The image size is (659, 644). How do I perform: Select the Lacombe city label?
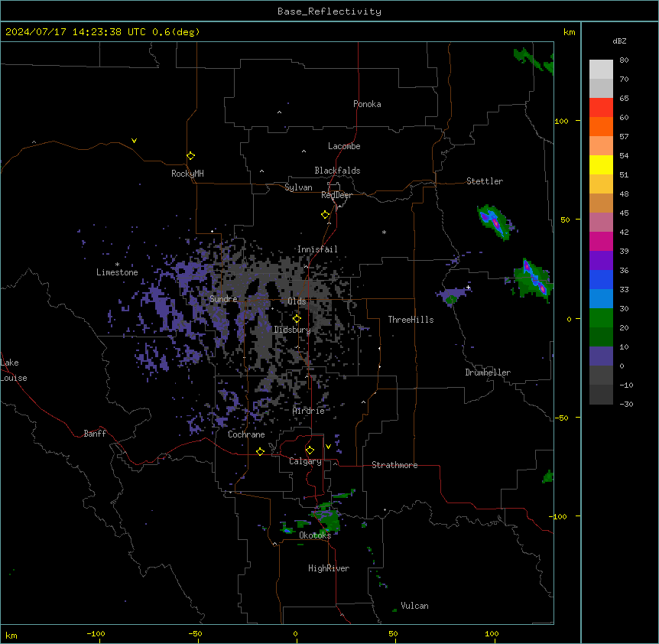tap(344, 146)
